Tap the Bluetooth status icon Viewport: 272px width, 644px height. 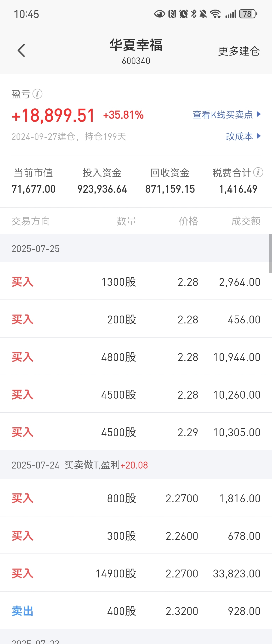(x=194, y=14)
